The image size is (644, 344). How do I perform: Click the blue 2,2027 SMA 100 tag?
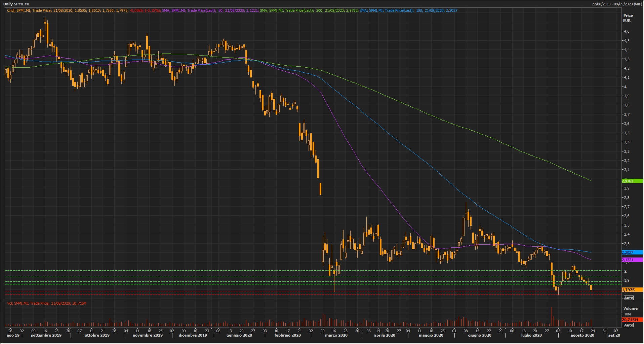632,252
